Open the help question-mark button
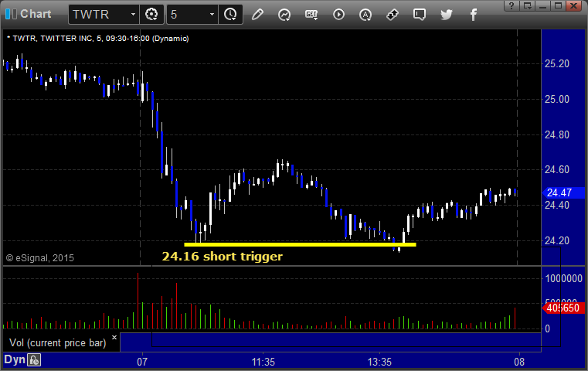The width and height of the screenshot is (588, 371). (x=512, y=5)
